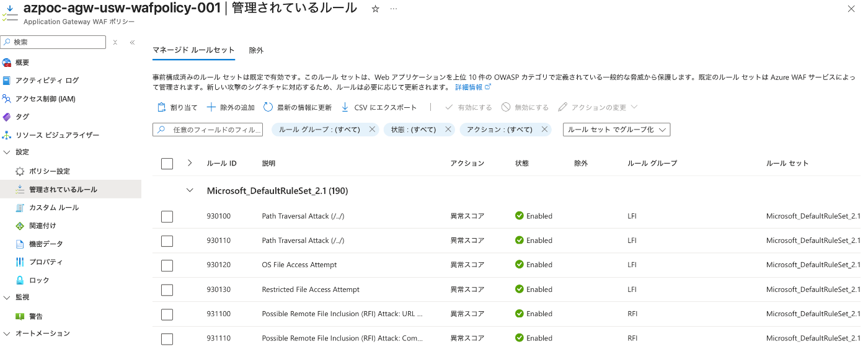Click the 無効にする toolbar button
Screen dimensions: 868x349
tap(525, 107)
